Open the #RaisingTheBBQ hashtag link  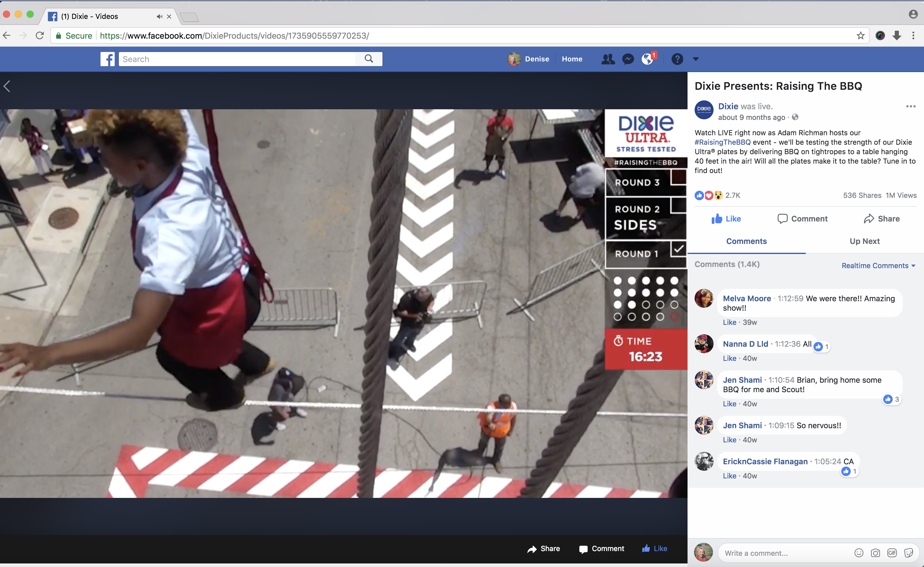point(722,142)
